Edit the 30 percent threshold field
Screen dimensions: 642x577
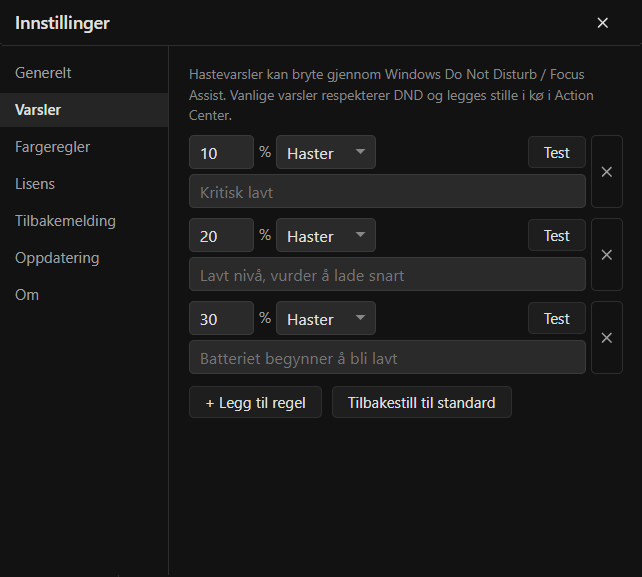(221, 318)
